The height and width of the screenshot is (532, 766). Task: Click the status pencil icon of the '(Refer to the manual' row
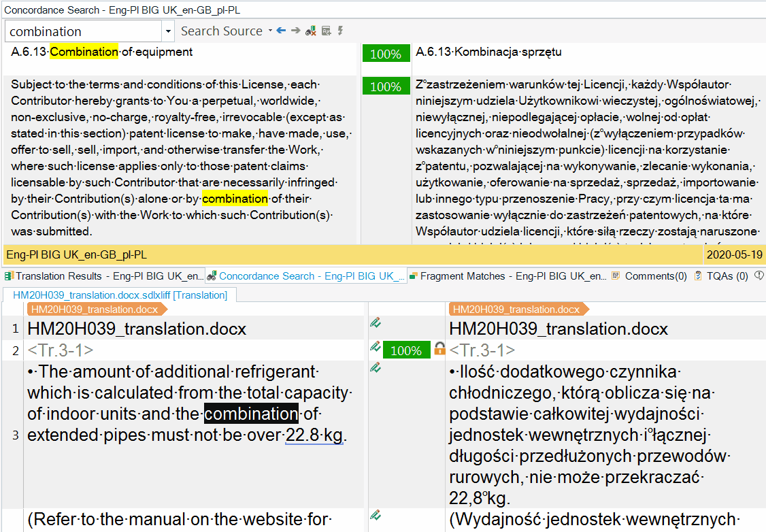coord(376,515)
